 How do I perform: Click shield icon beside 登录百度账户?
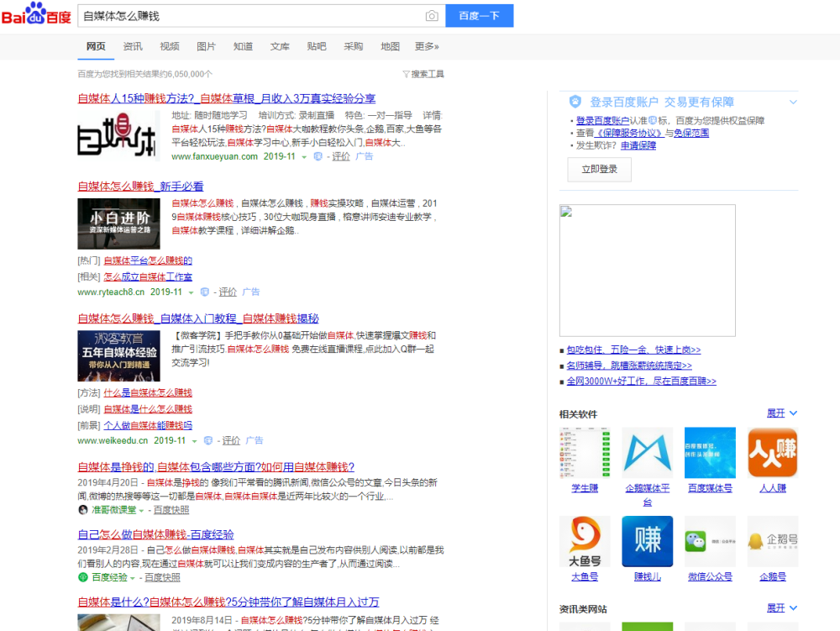pos(575,101)
